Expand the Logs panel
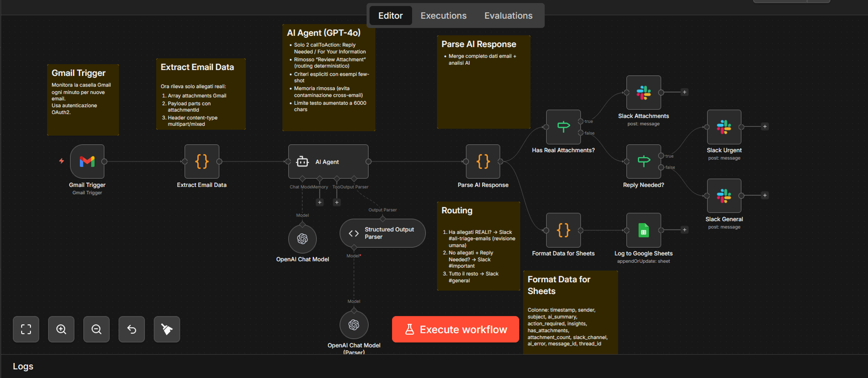The image size is (868, 378). (x=23, y=366)
